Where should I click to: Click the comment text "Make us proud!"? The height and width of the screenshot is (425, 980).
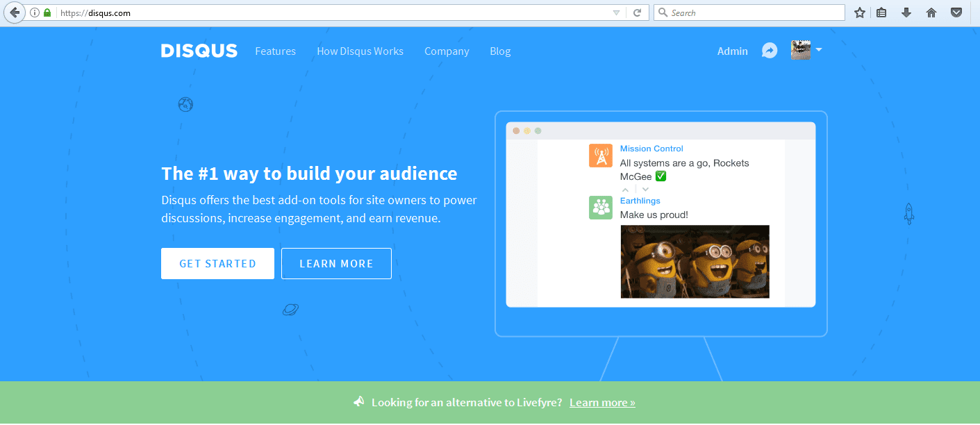654,215
